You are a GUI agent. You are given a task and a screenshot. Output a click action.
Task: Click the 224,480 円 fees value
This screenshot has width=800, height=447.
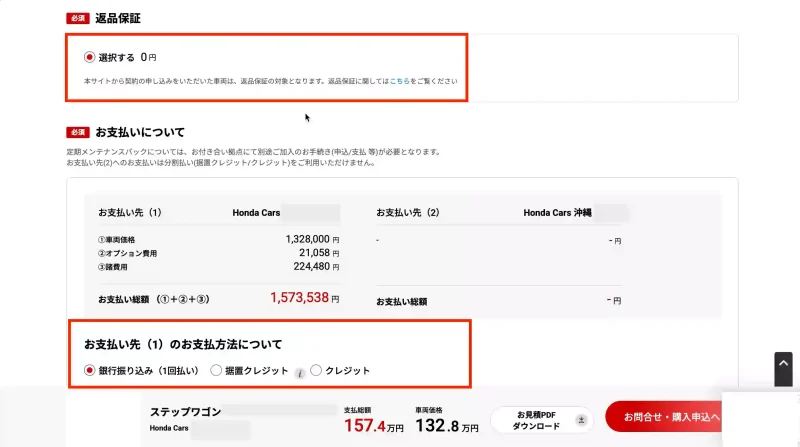point(316,266)
